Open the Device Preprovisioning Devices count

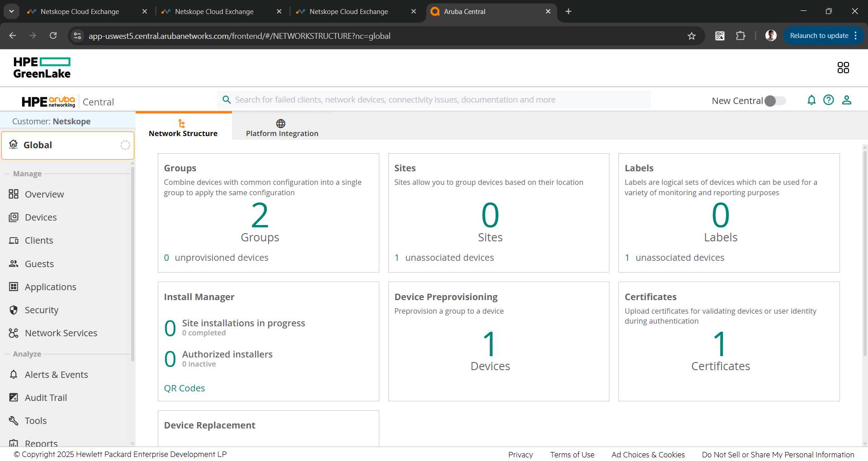click(x=490, y=344)
